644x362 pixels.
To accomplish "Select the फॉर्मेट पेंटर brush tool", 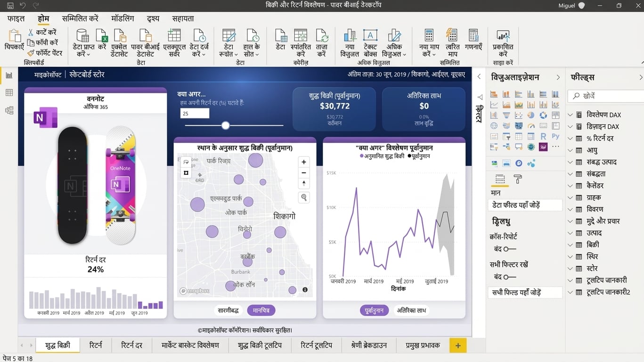I will pyautogui.click(x=31, y=53).
